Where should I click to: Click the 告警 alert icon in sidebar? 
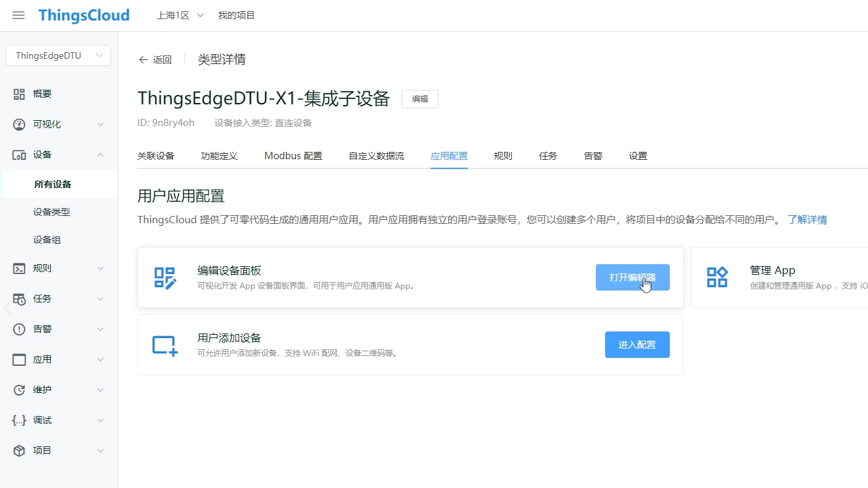point(19,329)
